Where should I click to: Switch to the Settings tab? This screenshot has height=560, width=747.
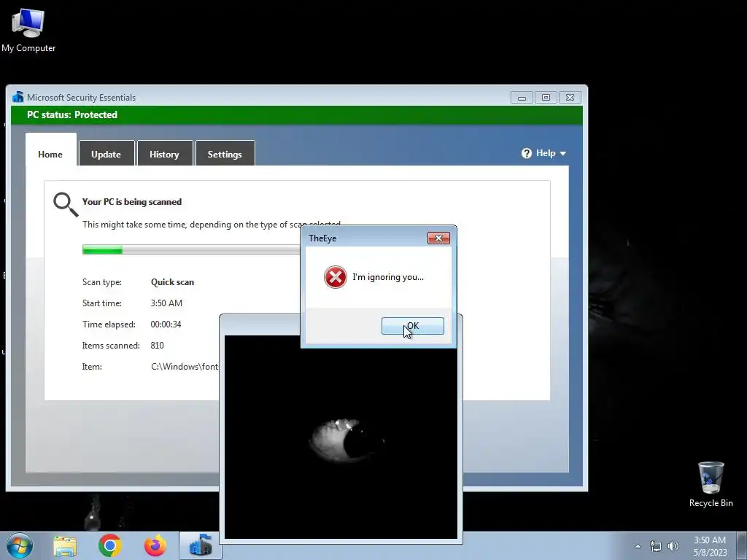225,155
